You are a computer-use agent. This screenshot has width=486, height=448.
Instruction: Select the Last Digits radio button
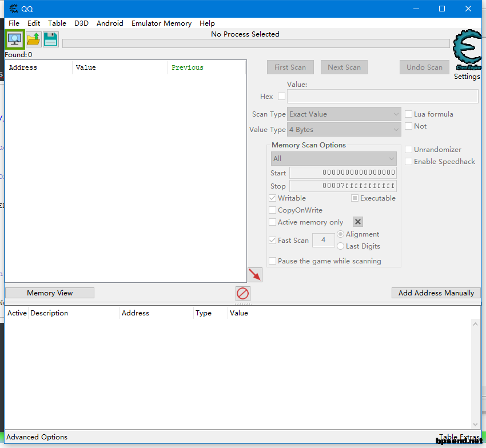click(341, 246)
